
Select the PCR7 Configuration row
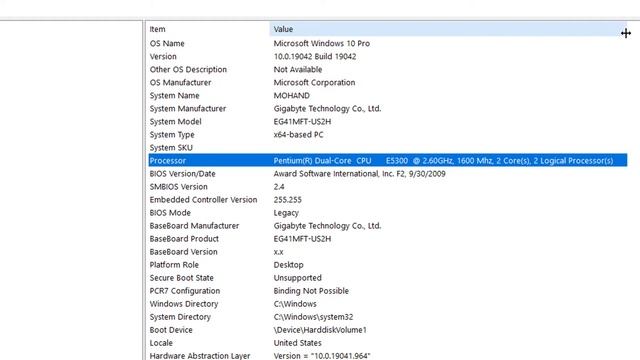pyautogui.click(x=184, y=291)
